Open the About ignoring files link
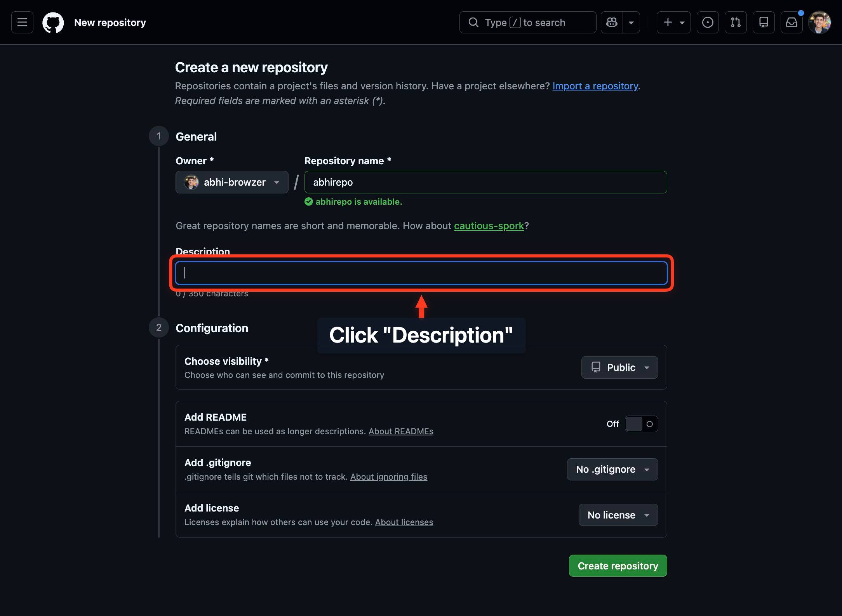The height and width of the screenshot is (616, 842). pos(389,477)
